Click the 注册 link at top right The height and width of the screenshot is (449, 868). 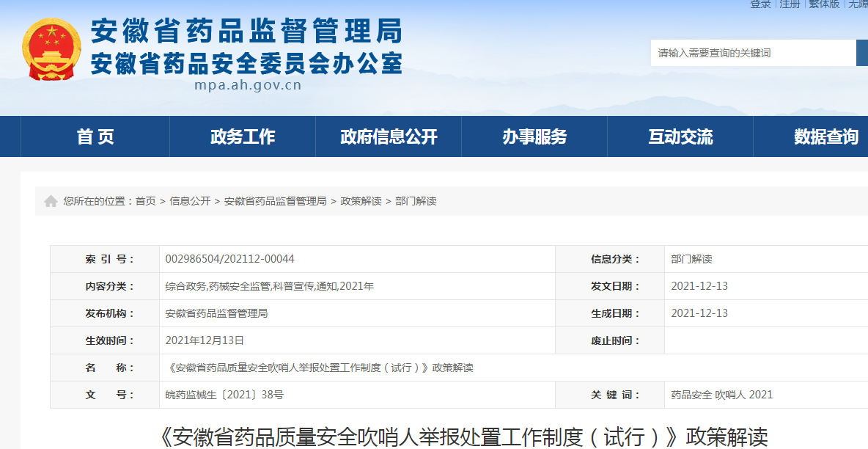click(790, 4)
